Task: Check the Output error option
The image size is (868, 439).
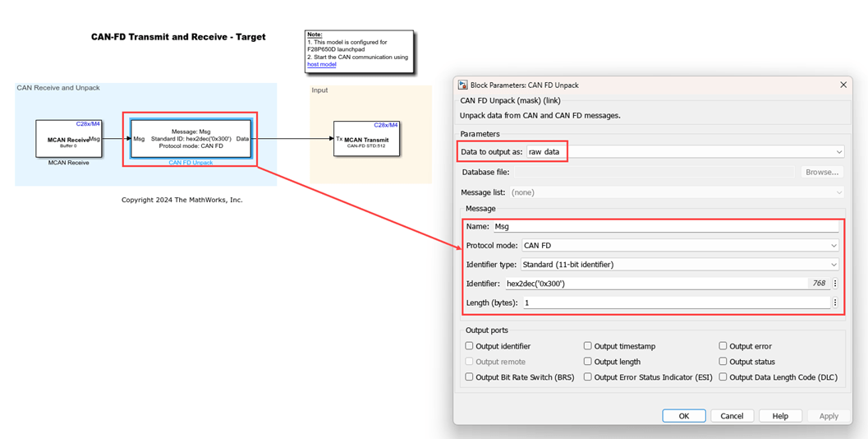Action: (723, 346)
